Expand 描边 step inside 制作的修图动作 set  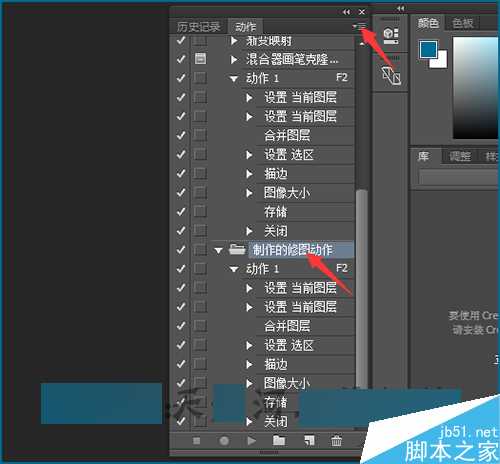[249, 364]
